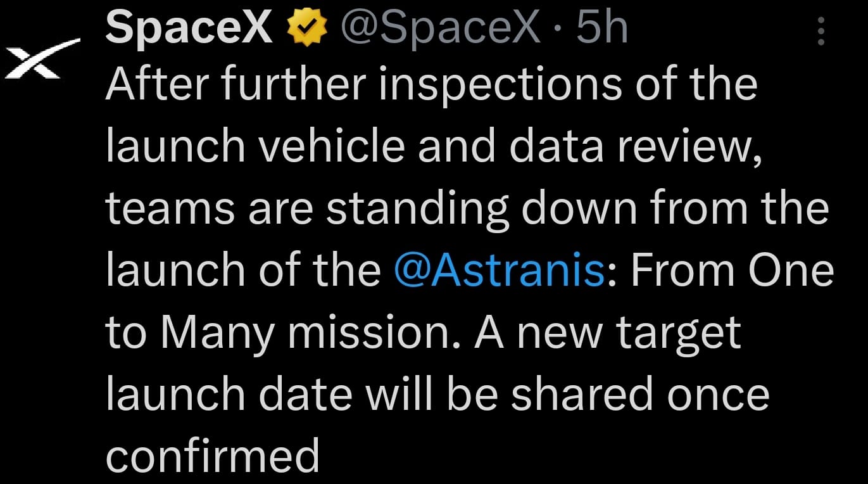Click the phrase "launch date"
868x484 pixels.
click(229, 395)
